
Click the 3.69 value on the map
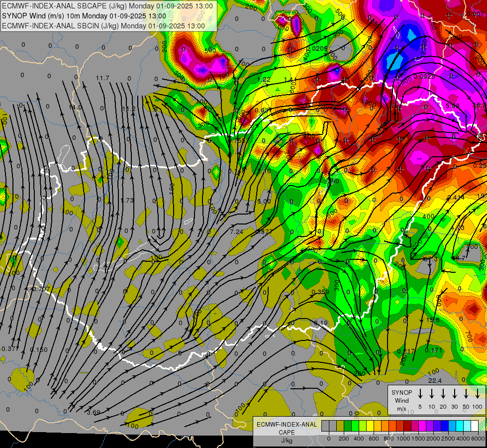click(x=94, y=413)
